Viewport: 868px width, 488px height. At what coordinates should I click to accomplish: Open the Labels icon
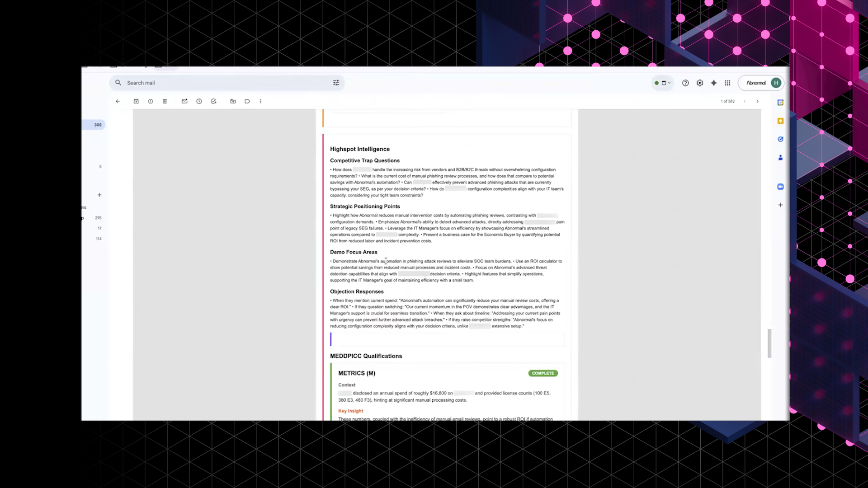[247, 101]
